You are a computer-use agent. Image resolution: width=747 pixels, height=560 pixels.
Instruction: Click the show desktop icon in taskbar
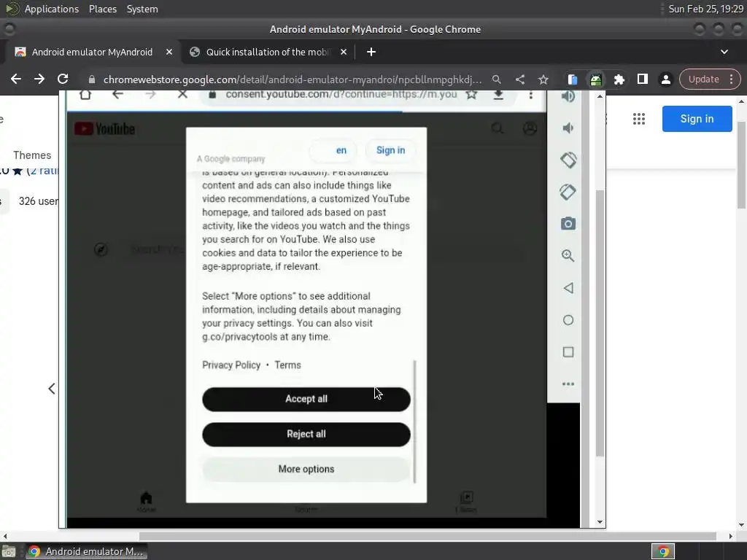(x=9, y=551)
